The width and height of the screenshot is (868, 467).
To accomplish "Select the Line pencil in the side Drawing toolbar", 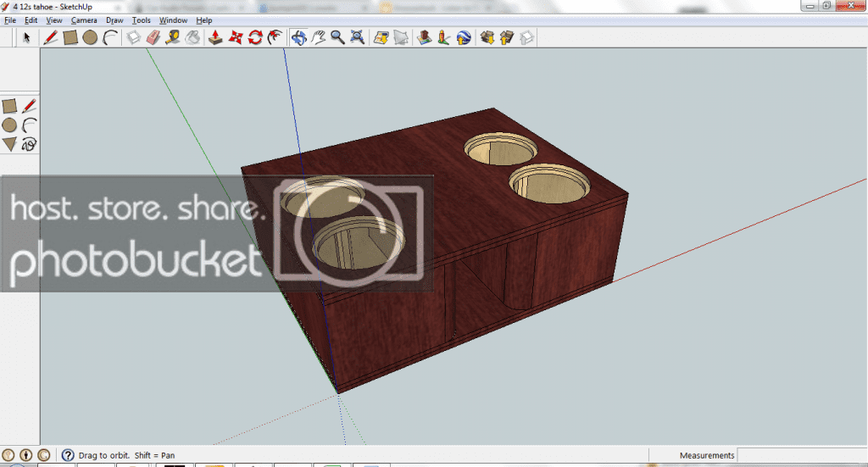I will [30, 106].
